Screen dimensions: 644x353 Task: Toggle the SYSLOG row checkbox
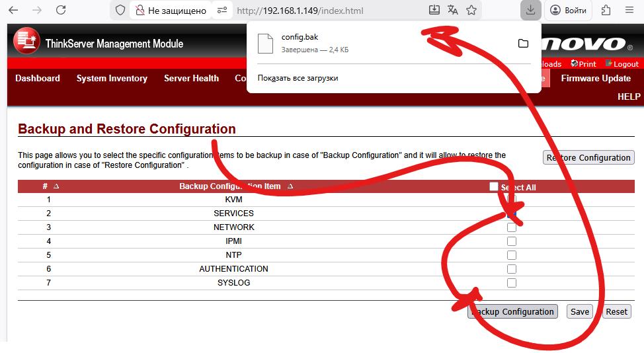(511, 283)
